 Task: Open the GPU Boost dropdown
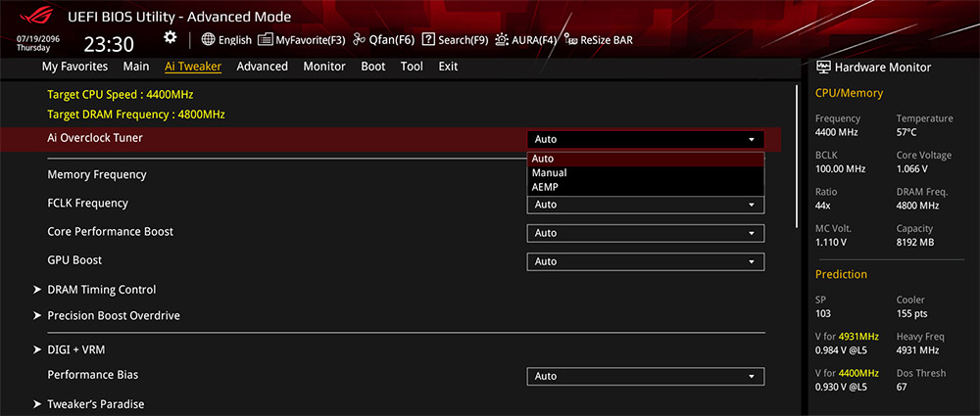[x=645, y=261]
